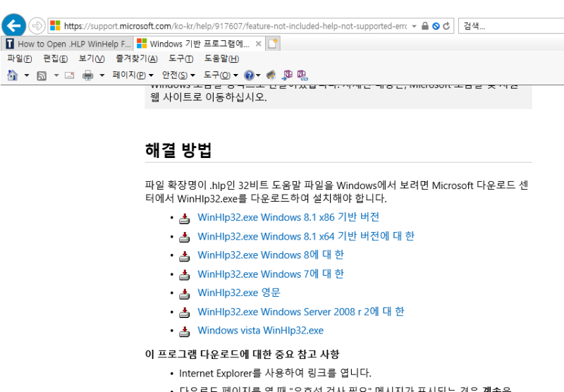Image resolution: width=564 pixels, height=392 pixels.
Task: Open the 페이지(P) dropdown
Action: (133, 75)
